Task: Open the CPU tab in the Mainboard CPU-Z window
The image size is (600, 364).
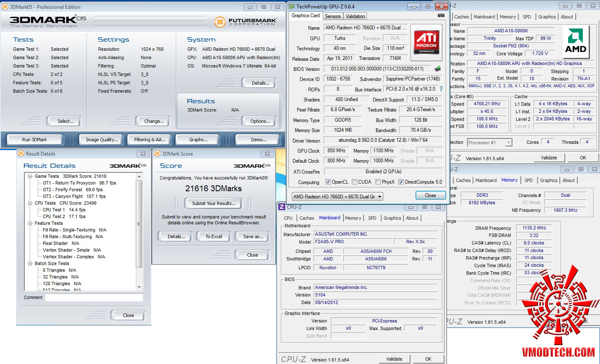Action: pos(288,218)
